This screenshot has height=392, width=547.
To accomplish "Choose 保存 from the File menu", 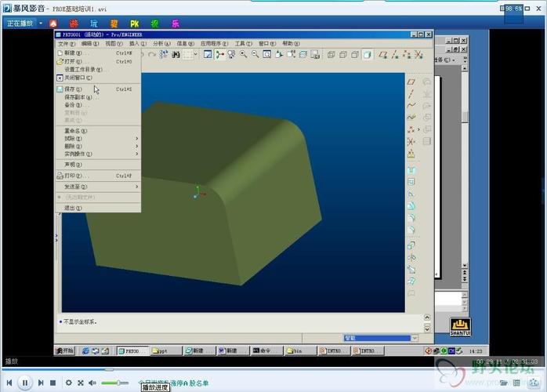I will [94, 89].
